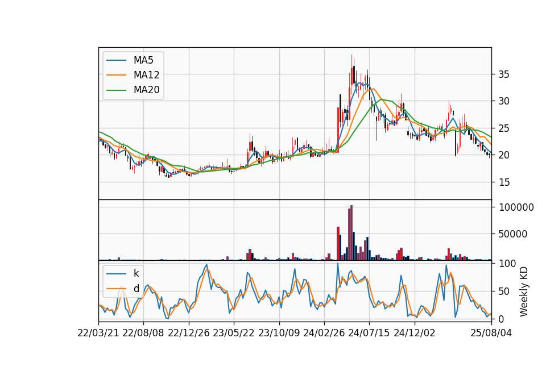
Task: Click the blue MA5 legend line sample
Action: click(116, 61)
